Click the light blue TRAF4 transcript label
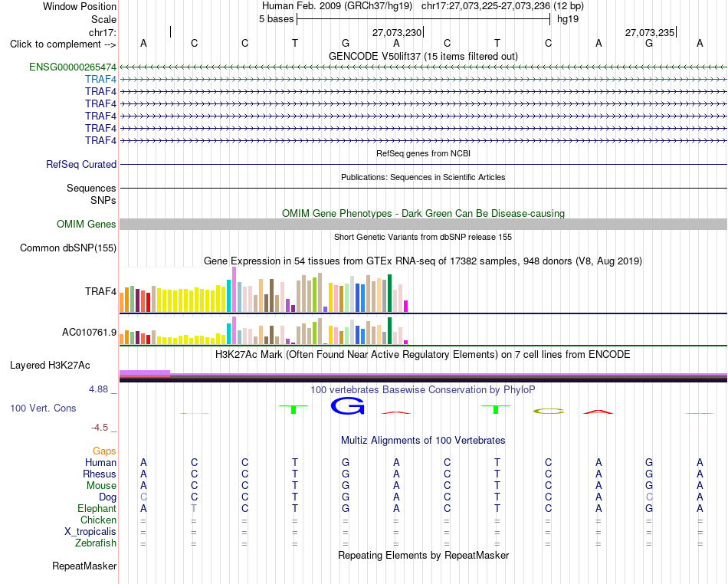Image resolution: width=728 pixels, height=584 pixels. [100, 79]
